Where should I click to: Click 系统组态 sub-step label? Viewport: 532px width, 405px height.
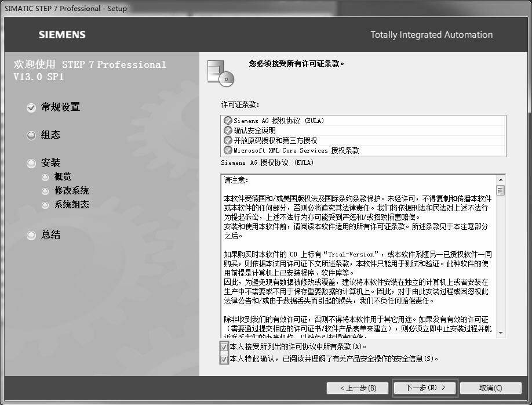[72, 205]
